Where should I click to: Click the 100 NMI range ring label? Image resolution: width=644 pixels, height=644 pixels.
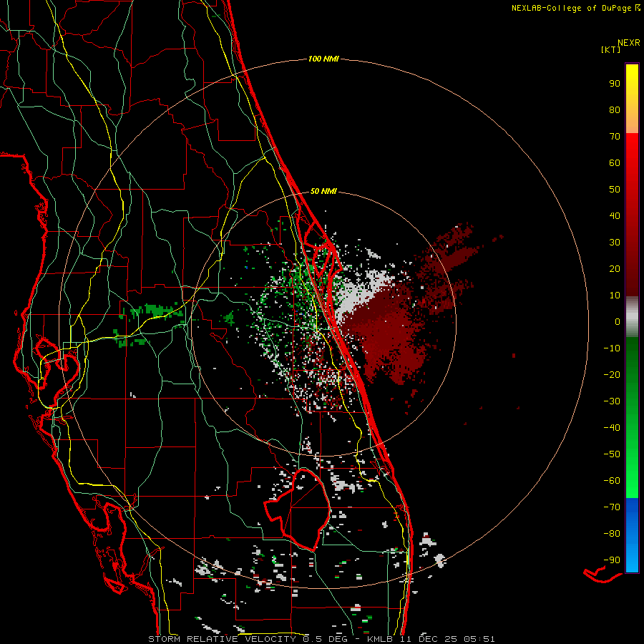point(323,59)
